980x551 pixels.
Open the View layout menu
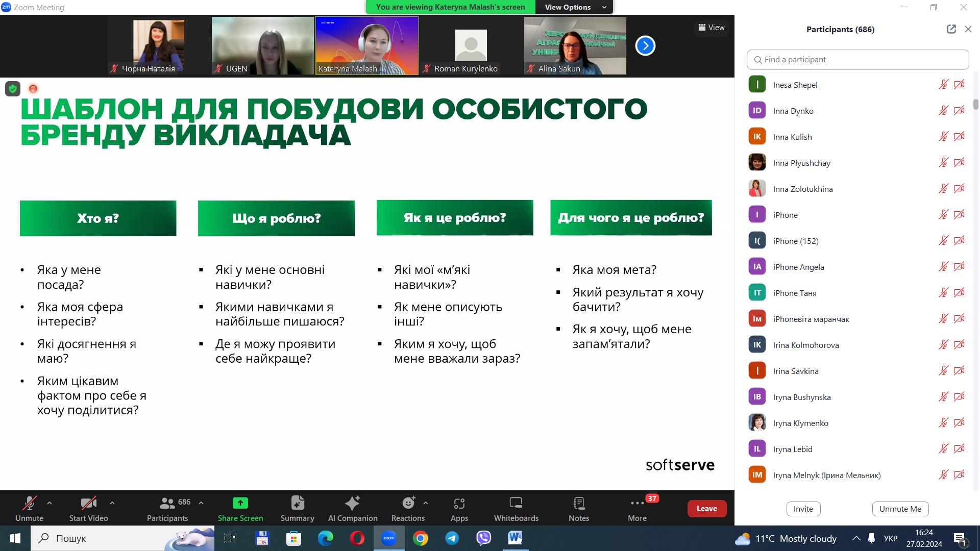tap(712, 28)
